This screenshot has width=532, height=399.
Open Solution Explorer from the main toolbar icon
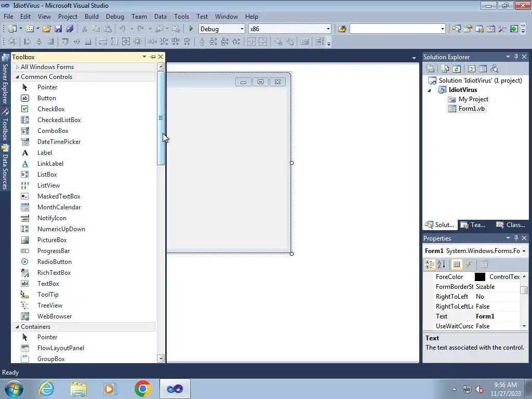[x=456, y=29]
